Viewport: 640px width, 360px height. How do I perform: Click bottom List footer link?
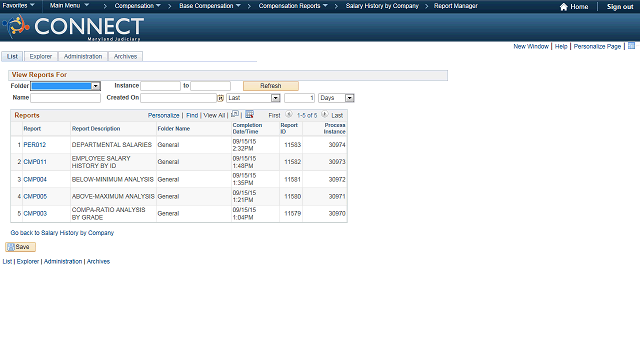click(x=7, y=262)
